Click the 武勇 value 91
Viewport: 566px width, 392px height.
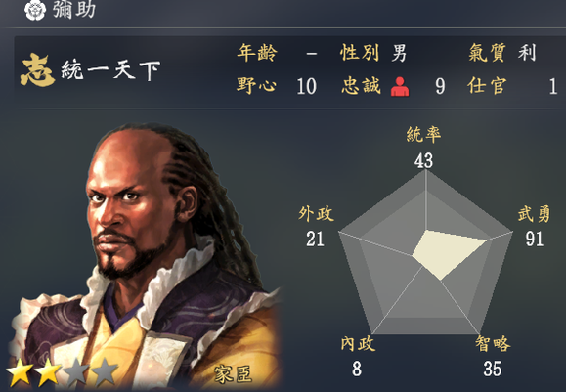pos(535,239)
